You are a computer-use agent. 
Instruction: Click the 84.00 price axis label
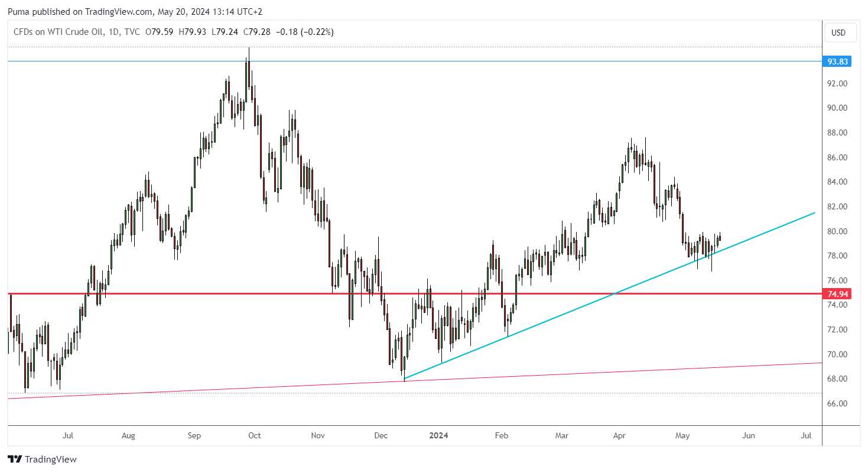click(x=838, y=182)
